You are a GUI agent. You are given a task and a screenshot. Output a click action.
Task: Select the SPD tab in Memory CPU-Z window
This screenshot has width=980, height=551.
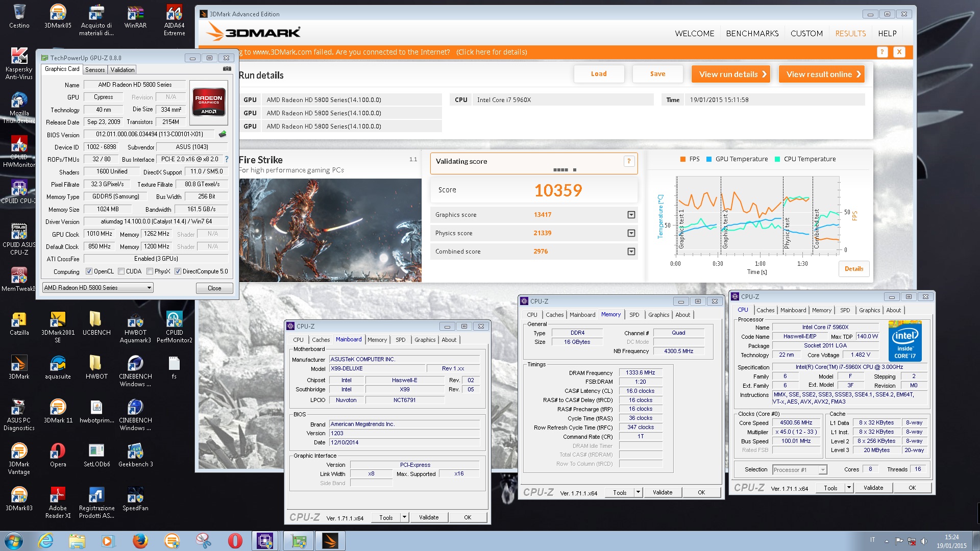(x=634, y=315)
